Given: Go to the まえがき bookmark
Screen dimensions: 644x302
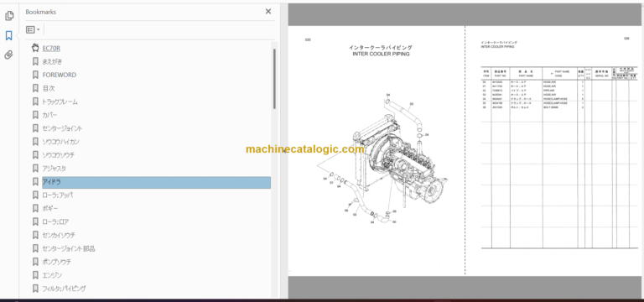Looking at the screenshot, I should click(x=52, y=61).
